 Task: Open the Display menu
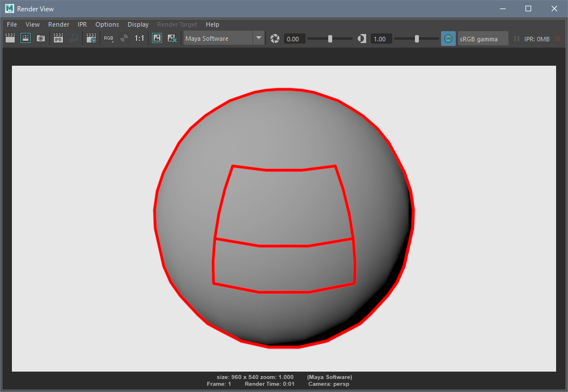[x=138, y=24]
